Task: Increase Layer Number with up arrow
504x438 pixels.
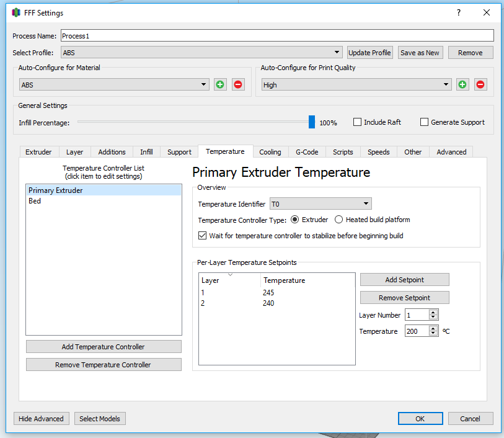Action: (x=433, y=312)
